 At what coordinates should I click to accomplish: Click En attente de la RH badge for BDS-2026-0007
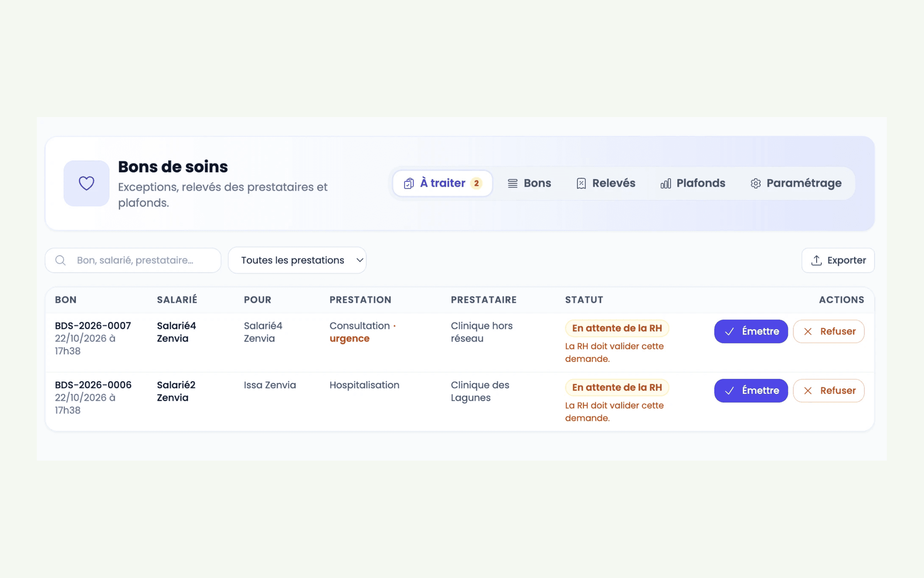point(617,328)
